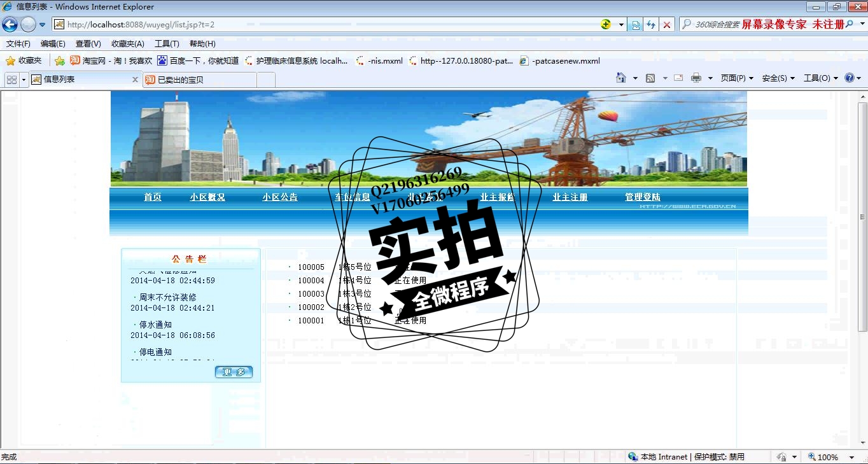Click the browser Forward arrow button
This screenshot has width=868, height=464.
click(x=28, y=25)
